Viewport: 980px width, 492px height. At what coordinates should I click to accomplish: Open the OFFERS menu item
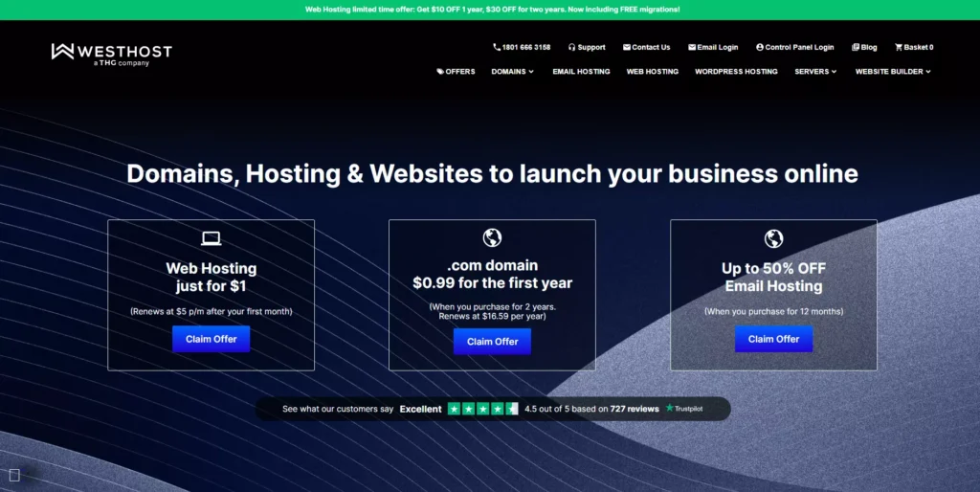[456, 71]
